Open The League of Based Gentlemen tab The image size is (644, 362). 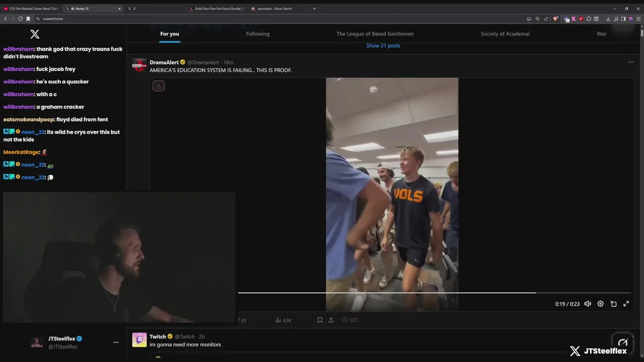[375, 34]
